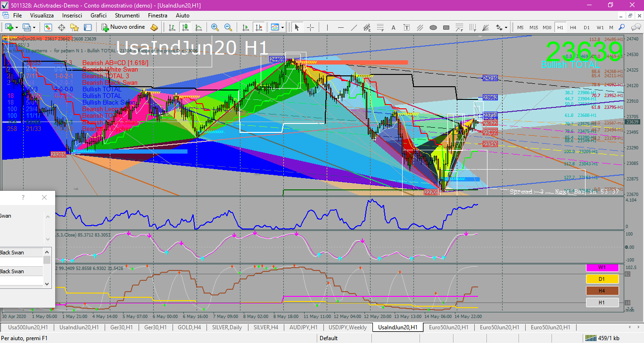The height and width of the screenshot is (343, 644).
Task: Zoom out of the chart
Action: click(x=228, y=27)
